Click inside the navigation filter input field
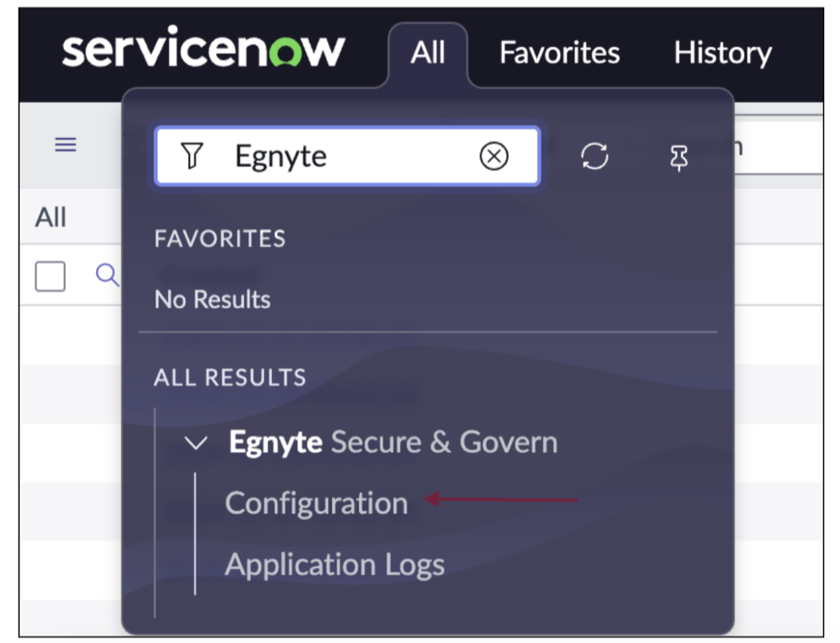 [336, 155]
